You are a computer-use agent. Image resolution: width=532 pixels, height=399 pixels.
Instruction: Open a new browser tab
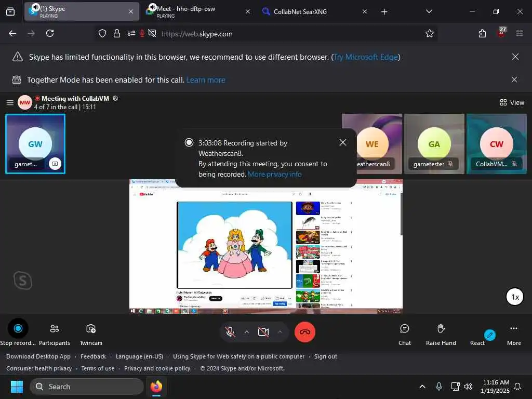point(384,12)
